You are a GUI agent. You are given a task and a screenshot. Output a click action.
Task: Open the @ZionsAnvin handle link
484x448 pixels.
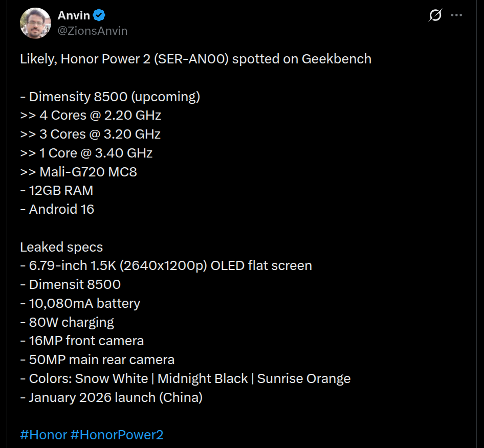coord(93,31)
